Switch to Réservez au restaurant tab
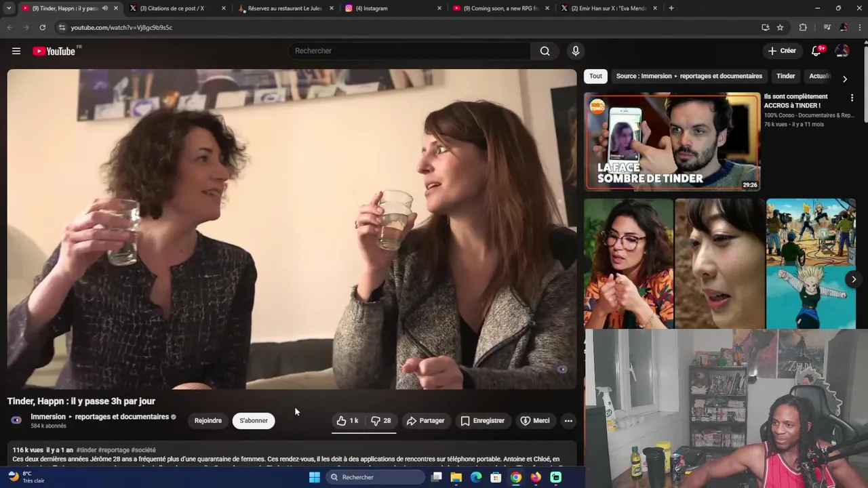This screenshot has width=868, height=488. (285, 8)
